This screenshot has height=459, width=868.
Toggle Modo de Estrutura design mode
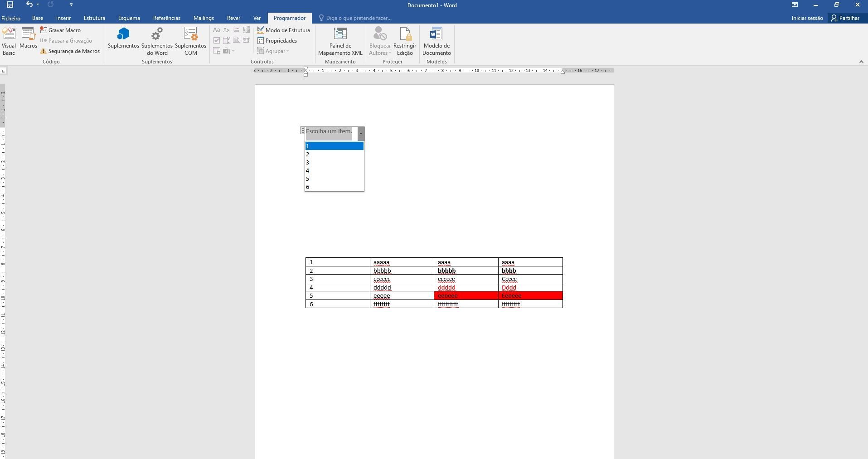284,30
